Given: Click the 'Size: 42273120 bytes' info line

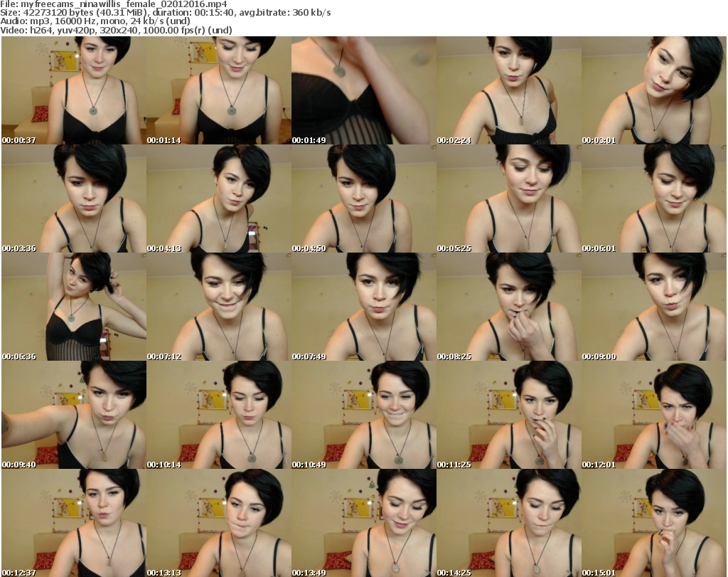Looking at the screenshot, I should pyautogui.click(x=166, y=13).
